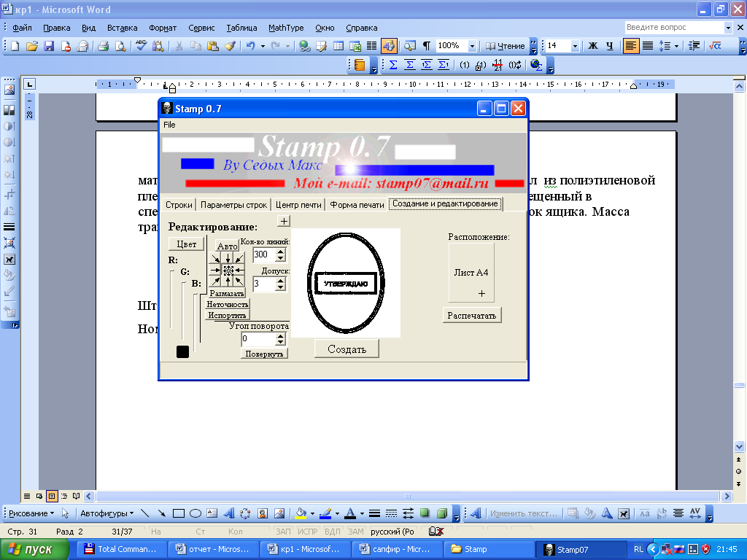Open Reading mode (Чтение) button
This screenshot has width=747, height=560.
click(x=505, y=46)
